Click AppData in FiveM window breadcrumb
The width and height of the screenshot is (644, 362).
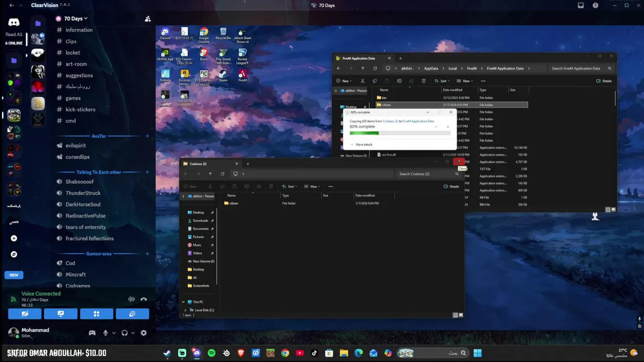tap(431, 68)
